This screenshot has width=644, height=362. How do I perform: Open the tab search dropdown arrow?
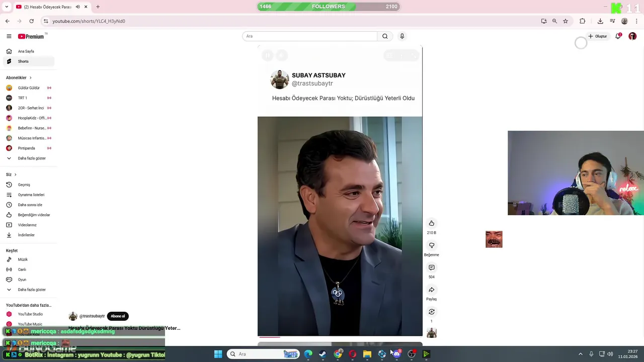(7, 7)
